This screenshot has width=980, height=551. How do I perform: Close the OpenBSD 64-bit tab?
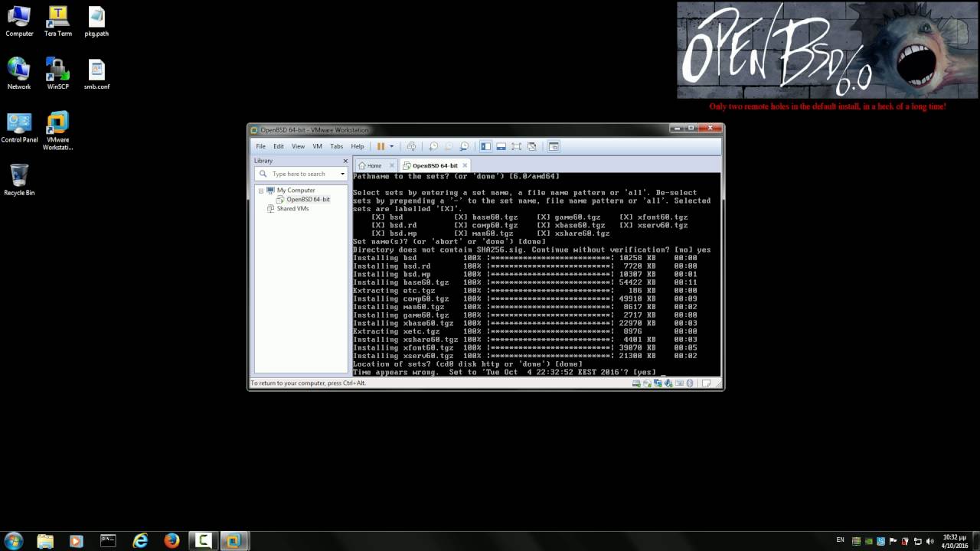point(465,165)
